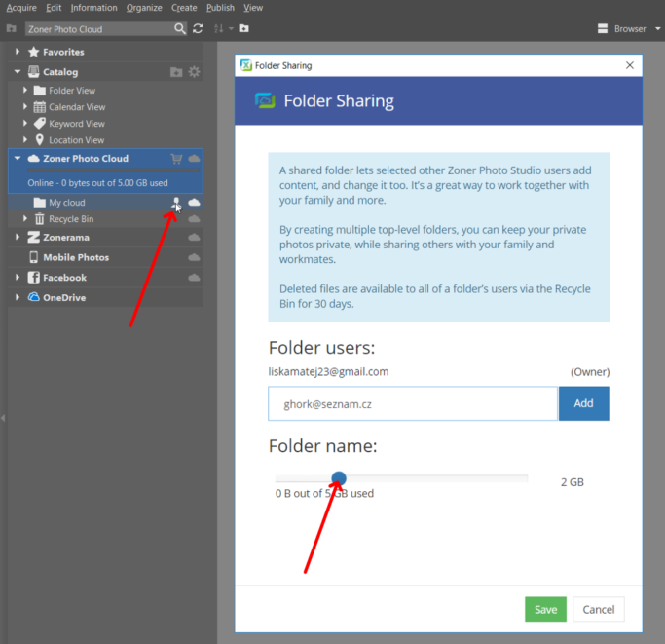This screenshot has width=665, height=644.
Task: Click the cloud icon in Zoner Photo Cloud header
Action: (194, 159)
